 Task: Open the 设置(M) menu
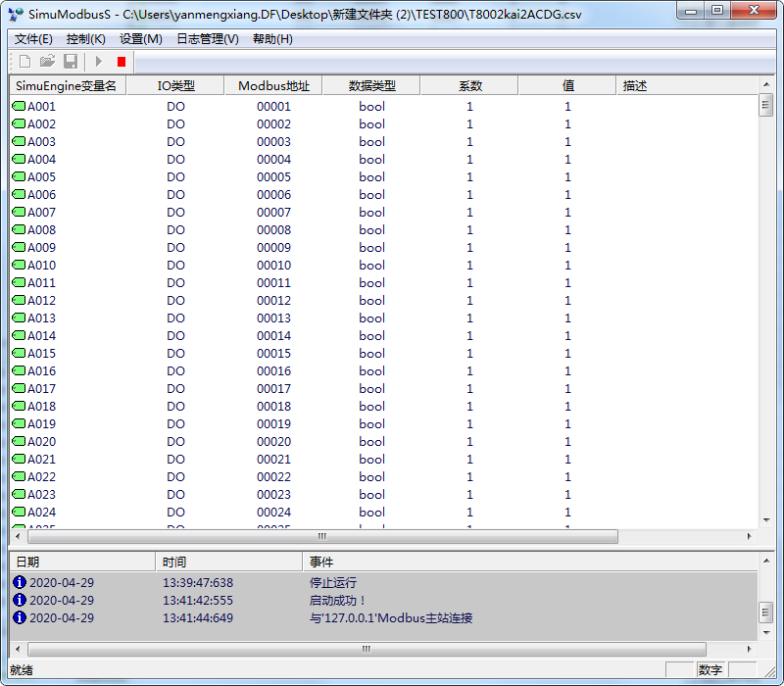pyautogui.click(x=141, y=39)
